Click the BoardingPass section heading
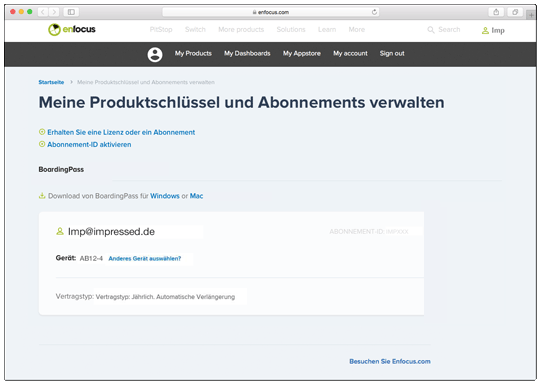 click(x=61, y=169)
